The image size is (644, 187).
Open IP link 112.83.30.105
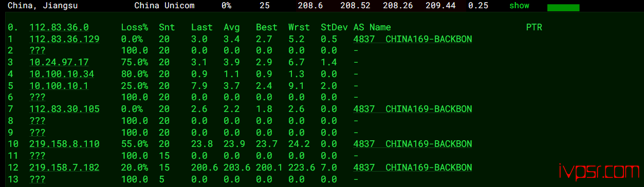click(64, 109)
